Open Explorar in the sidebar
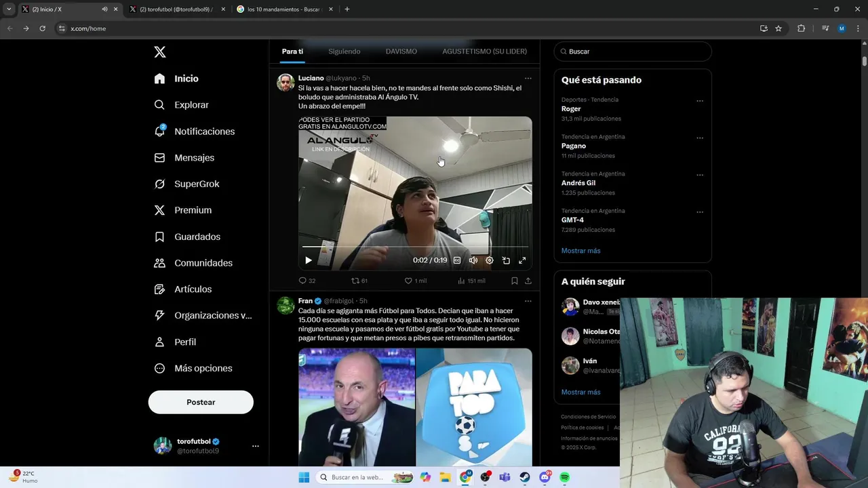The image size is (868, 488). [181, 105]
